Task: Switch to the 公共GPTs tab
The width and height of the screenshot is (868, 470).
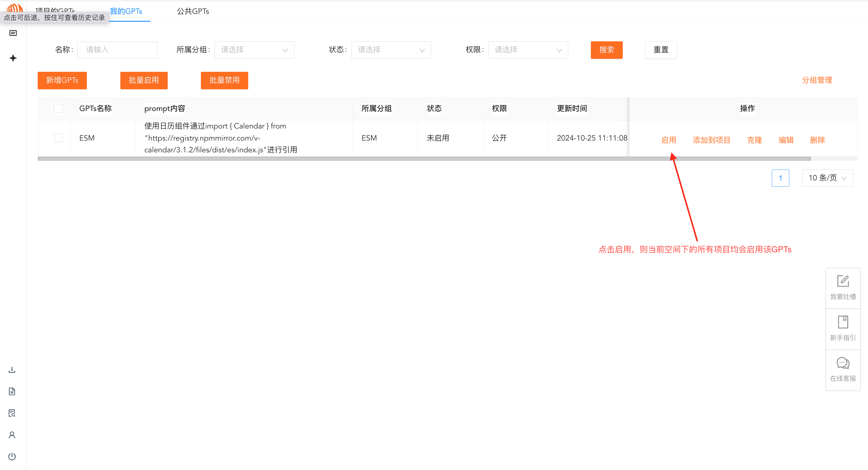Action: [x=193, y=11]
